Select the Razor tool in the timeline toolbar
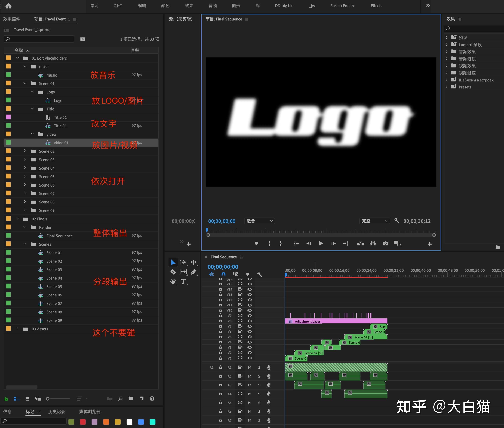This screenshot has height=428, width=504. pyautogui.click(x=173, y=272)
